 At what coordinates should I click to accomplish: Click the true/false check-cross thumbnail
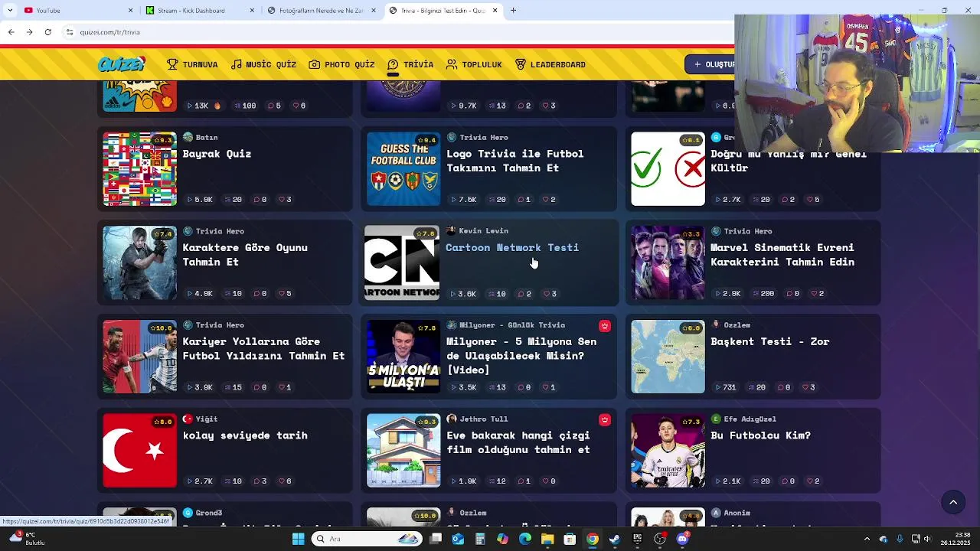point(668,169)
